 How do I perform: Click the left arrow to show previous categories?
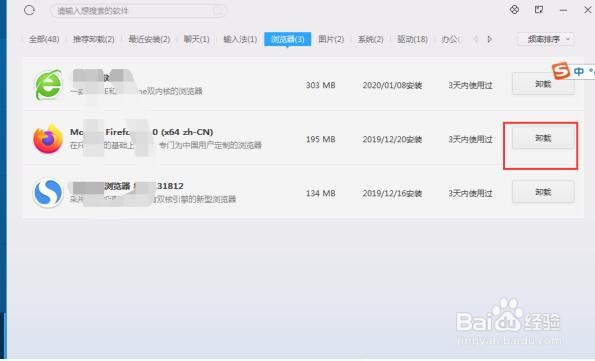point(476,39)
